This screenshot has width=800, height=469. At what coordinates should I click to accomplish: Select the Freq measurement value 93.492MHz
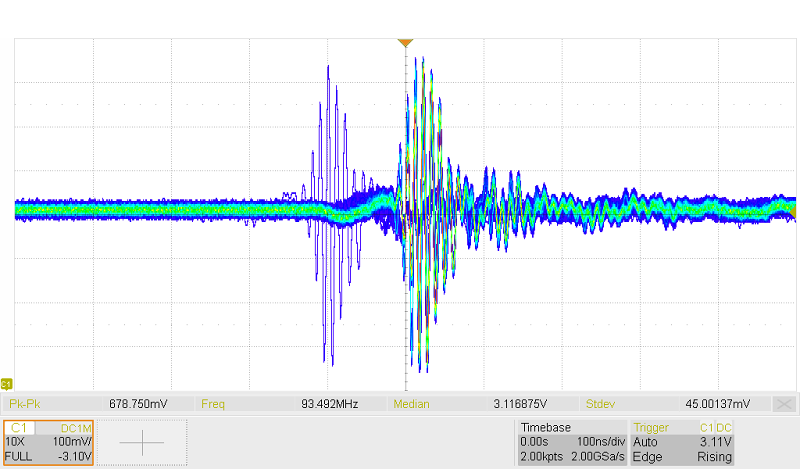click(329, 404)
